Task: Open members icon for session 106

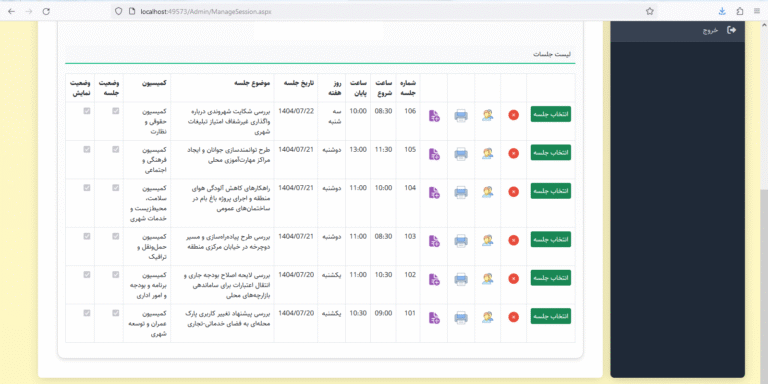Action: [487, 115]
